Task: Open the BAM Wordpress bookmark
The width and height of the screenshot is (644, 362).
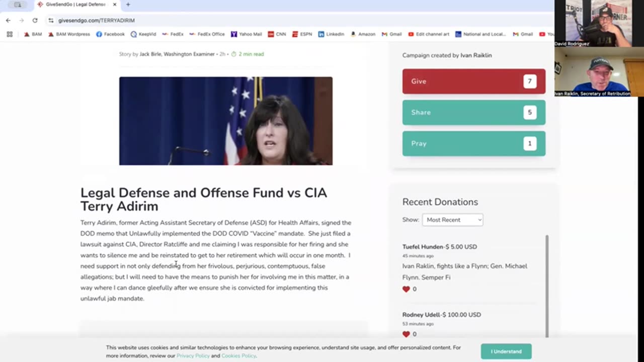Action: click(x=69, y=34)
